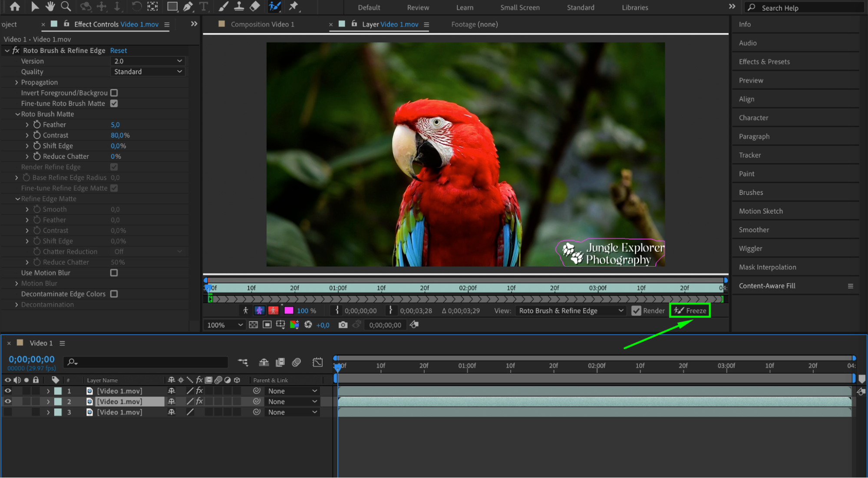Hide layer 1 using its eye icon

pyautogui.click(x=8, y=391)
